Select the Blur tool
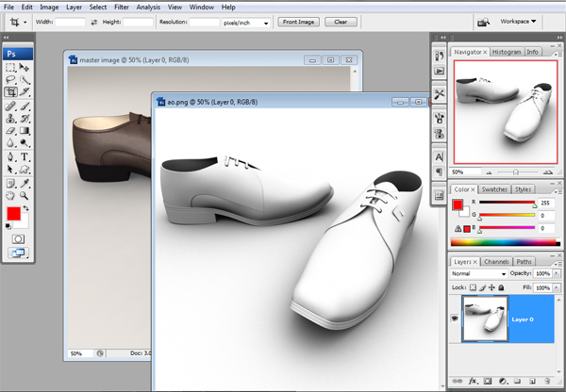This screenshot has width=566, height=392. click(x=10, y=143)
